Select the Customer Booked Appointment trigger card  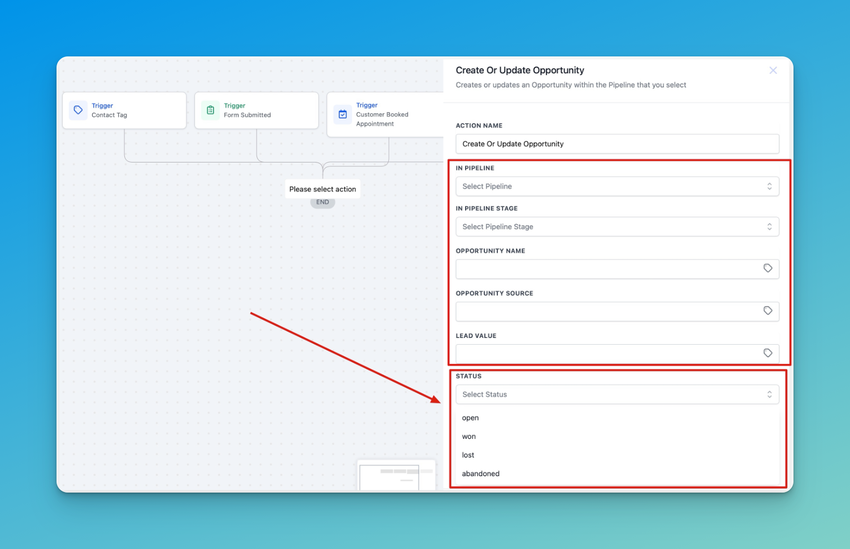point(385,114)
